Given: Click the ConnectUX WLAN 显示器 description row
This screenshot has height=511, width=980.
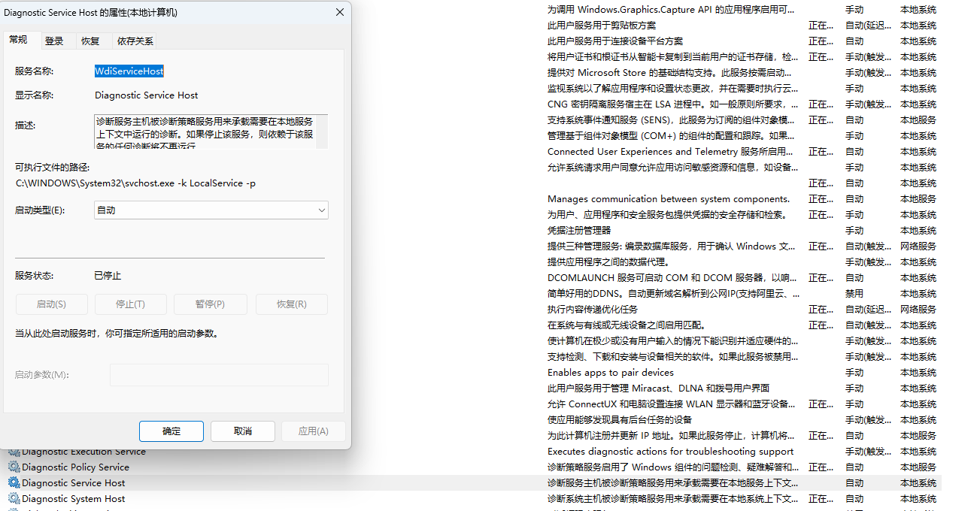Looking at the screenshot, I should click(x=671, y=404).
